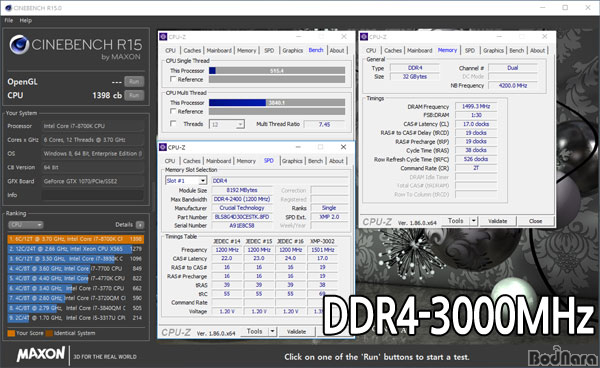Click the Module Size value 8192 MBytes
The image size is (600, 368).
point(242,190)
